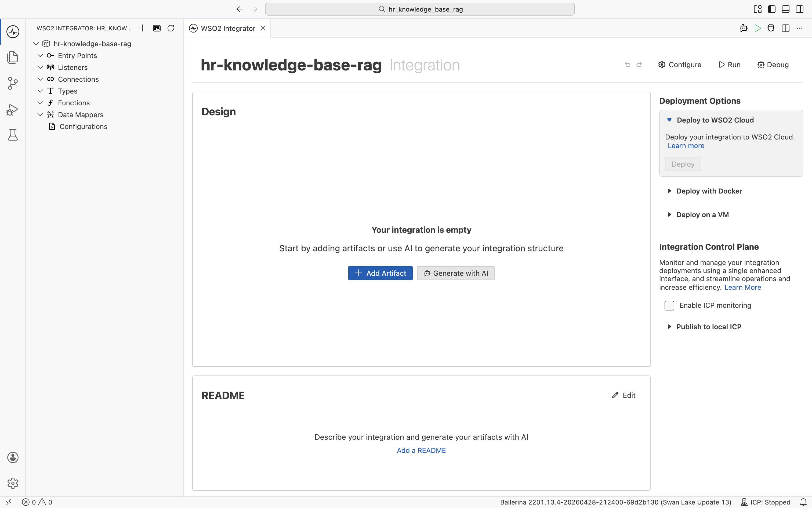Collapse hr-knowledge-base-rag project tree
812x508 pixels.
(x=36, y=44)
